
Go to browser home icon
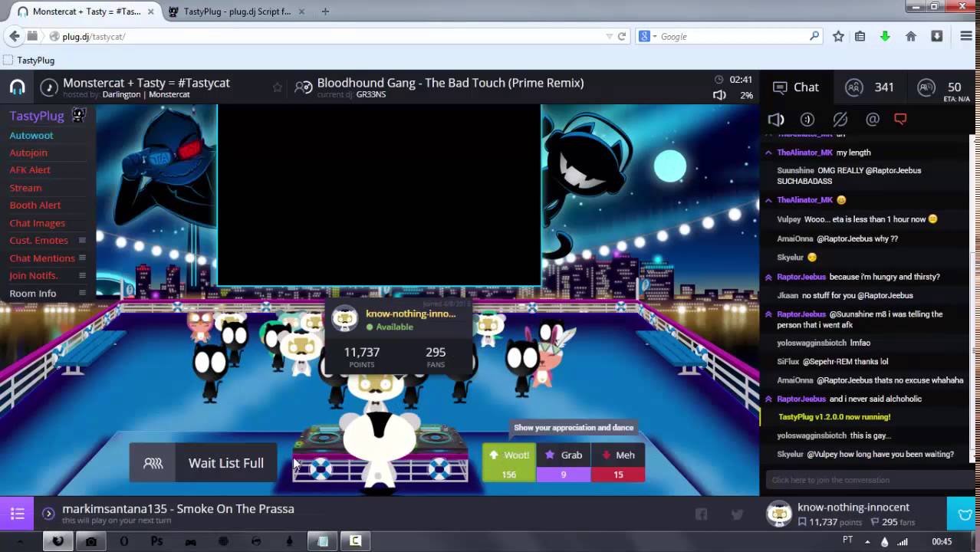(911, 36)
